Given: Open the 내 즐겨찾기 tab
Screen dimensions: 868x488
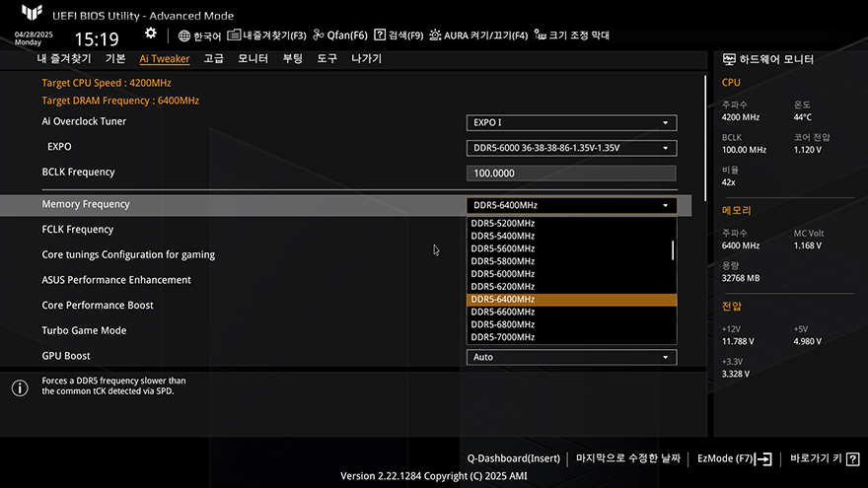Looking at the screenshot, I should (x=64, y=58).
